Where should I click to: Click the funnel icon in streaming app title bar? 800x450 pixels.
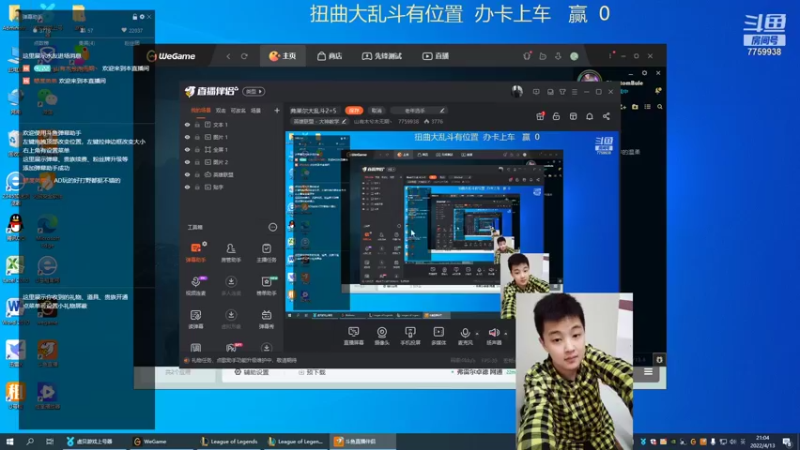click(562, 92)
